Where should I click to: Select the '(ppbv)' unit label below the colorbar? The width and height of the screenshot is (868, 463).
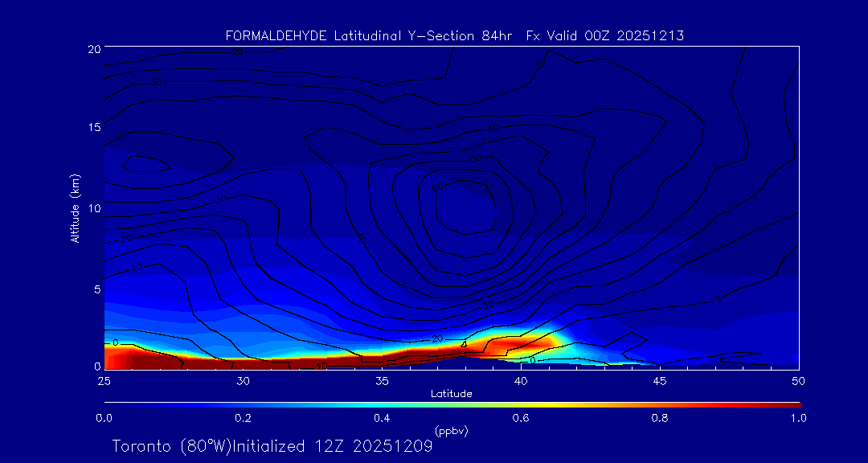(451, 431)
